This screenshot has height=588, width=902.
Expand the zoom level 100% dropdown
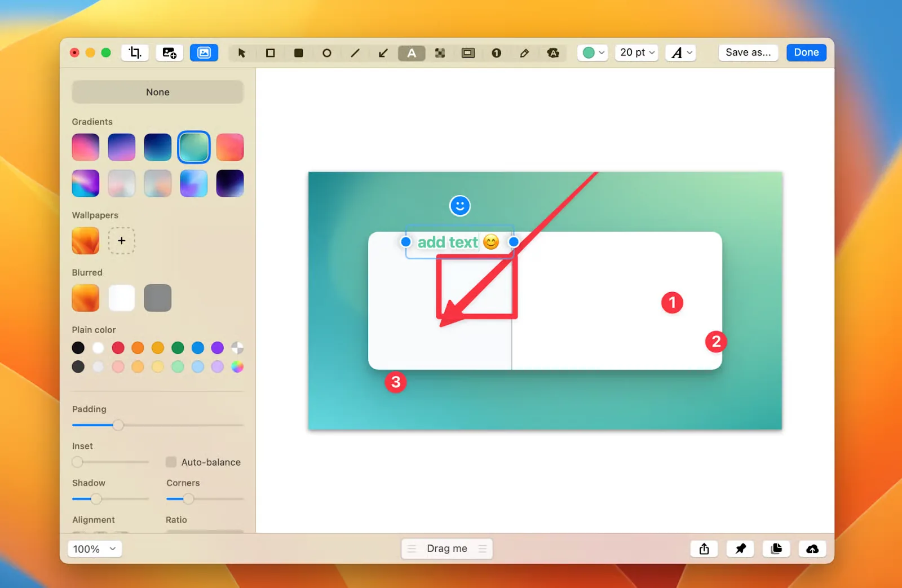[94, 549]
